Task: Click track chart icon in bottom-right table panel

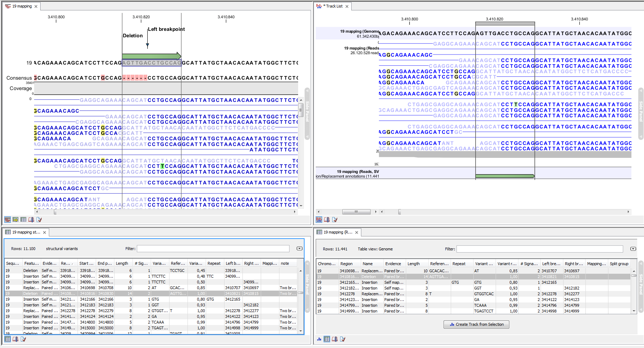Action: pos(319,339)
